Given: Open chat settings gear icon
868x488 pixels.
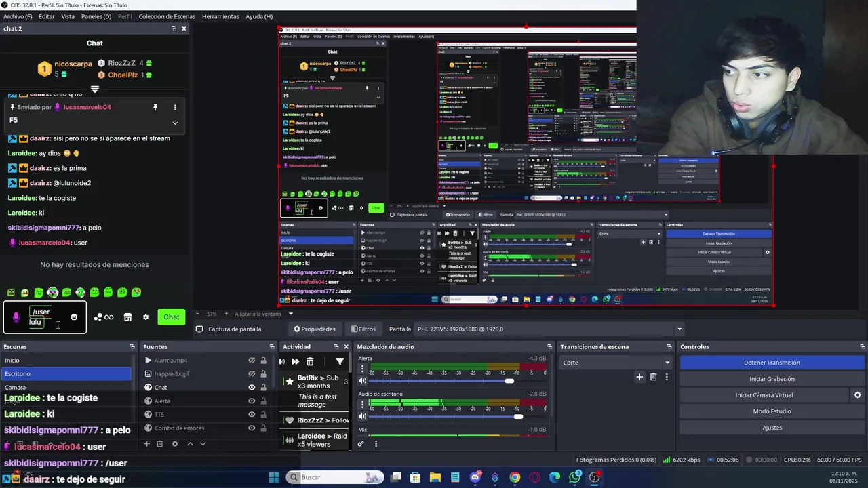Looking at the screenshot, I should 145,317.
